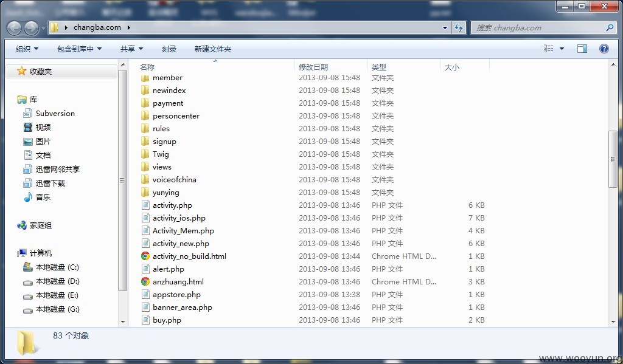
Task: Click the 新建文件夹 toolbar button
Action: tap(212, 49)
